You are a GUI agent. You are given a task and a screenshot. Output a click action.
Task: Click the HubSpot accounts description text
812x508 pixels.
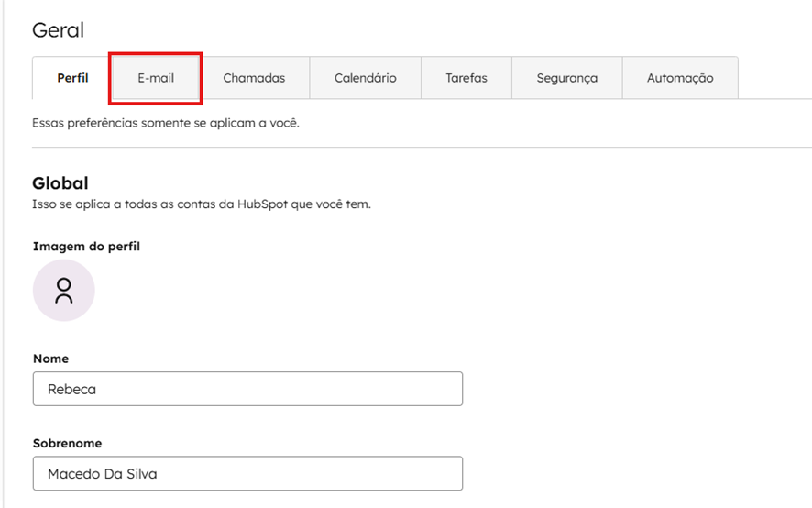[x=201, y=204]
